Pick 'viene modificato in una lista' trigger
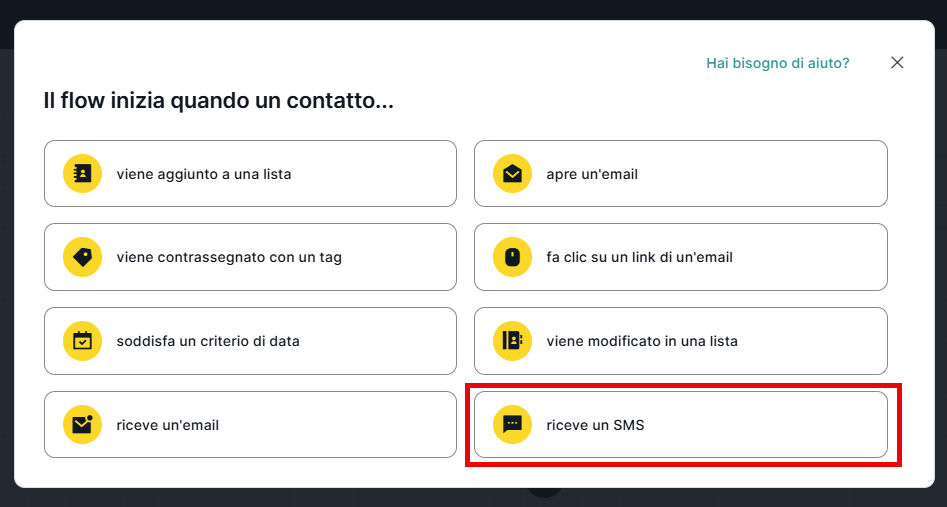The image size is (947, 507). (x=680, y=341)
